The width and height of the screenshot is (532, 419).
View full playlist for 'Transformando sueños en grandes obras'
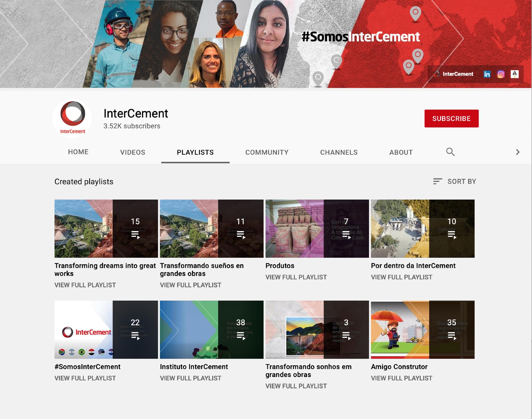pos(191,285)
